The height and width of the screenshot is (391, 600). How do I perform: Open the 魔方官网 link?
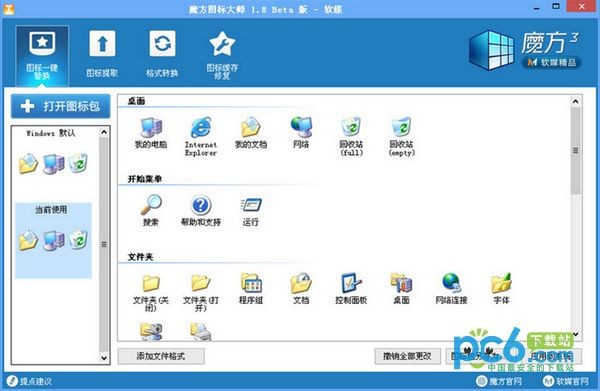click(x=499, y=381)
